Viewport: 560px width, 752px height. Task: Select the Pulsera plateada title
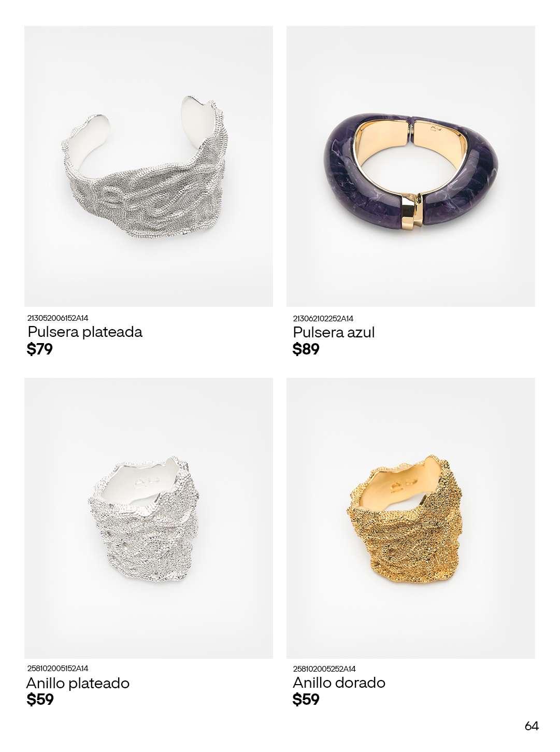click(85, 332)
